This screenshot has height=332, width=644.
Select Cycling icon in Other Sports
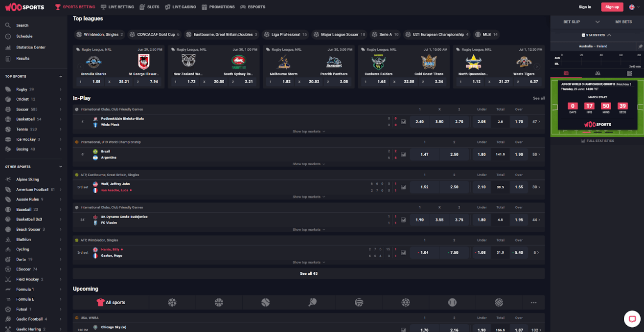pyautogui.click(x=8, y=249)
